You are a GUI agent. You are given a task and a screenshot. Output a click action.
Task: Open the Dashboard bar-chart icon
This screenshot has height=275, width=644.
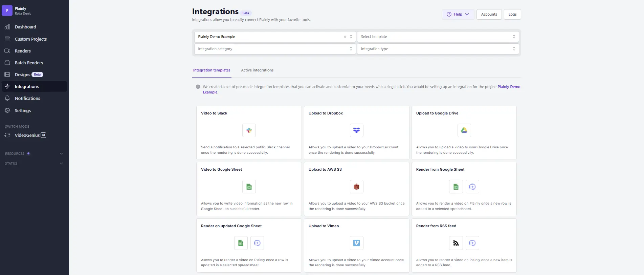click(x=7, y=27)
